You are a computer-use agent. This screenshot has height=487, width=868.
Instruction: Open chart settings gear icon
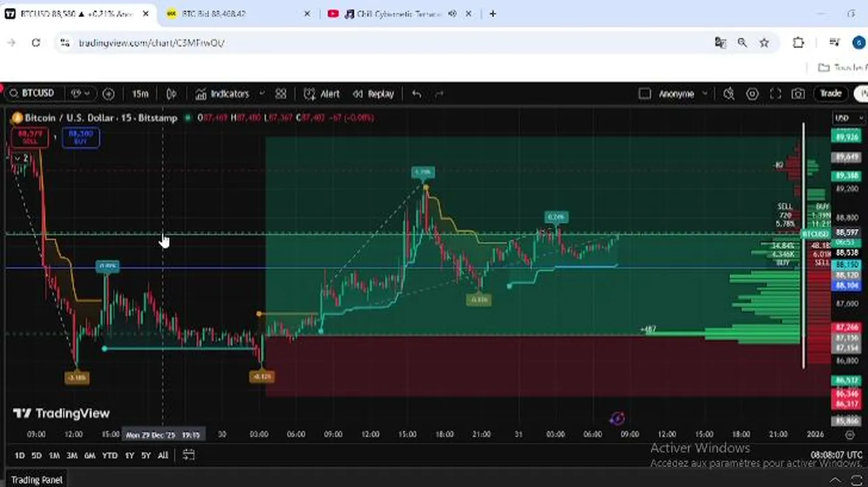click(x=752, y=94)
